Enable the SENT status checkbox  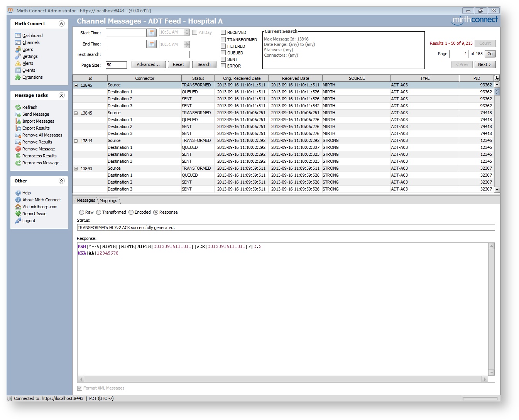[223, 59]
